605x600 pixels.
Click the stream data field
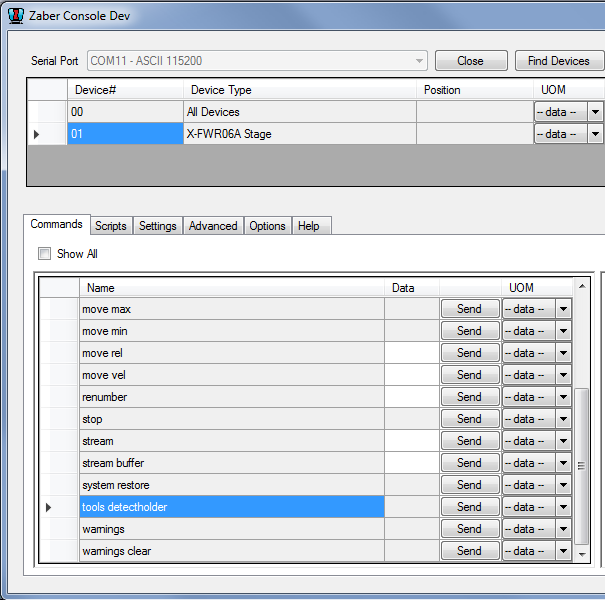pyautogui.click(x=412, y=441)
